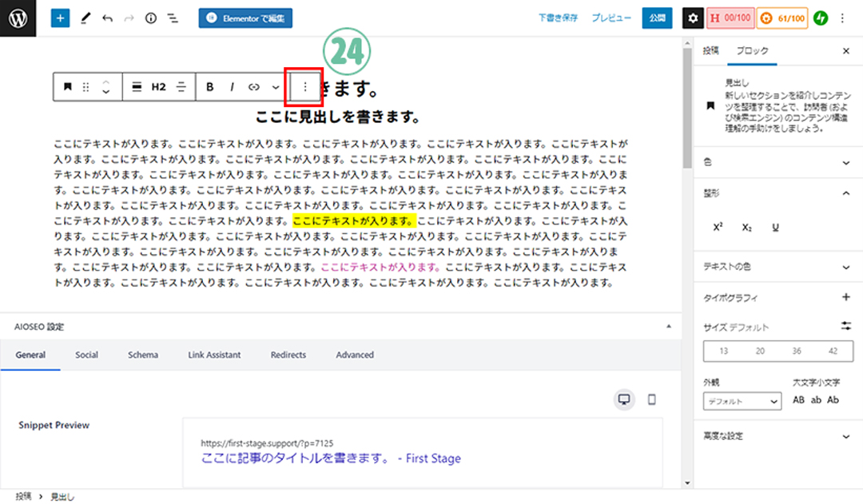The height and width of the screenshot is (504, 863).
Task: Open the document outline list view
Action: click(x=173, y=18)
